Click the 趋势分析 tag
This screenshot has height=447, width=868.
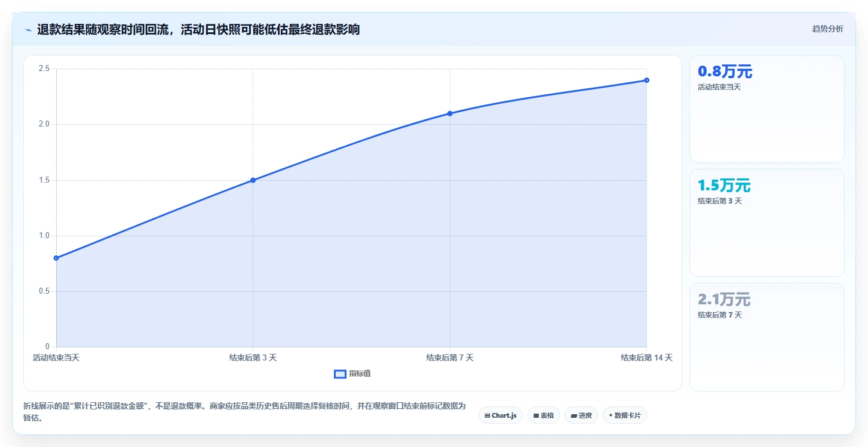coord(827,29)
